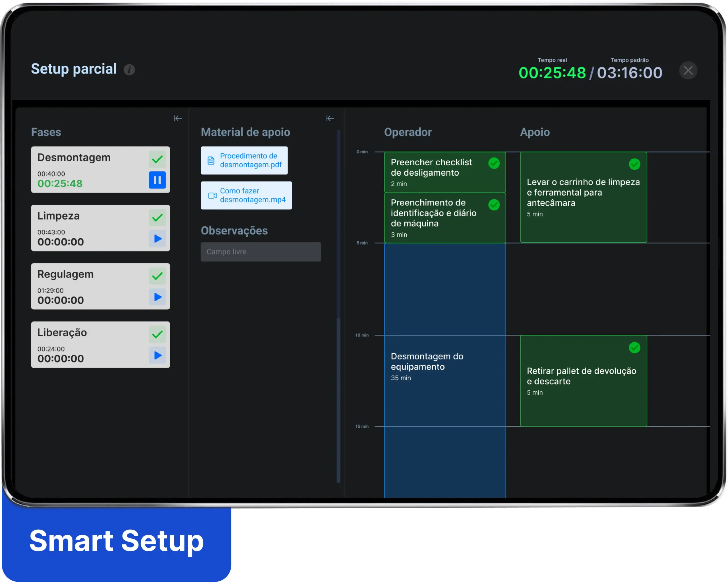Toggle check on Preenchimento de identificação task
Image resolution: width=728 pixels, height=582 pixels.
click(494, 204)
